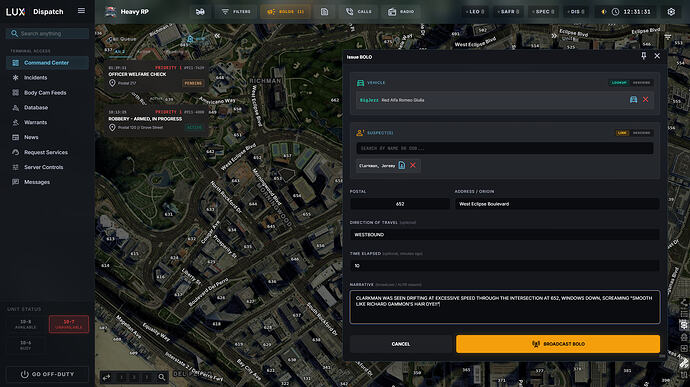This screenshot has height=387, width=690.
Task: Open Body Cam Feeds
Action: click(x=48, y=93)
